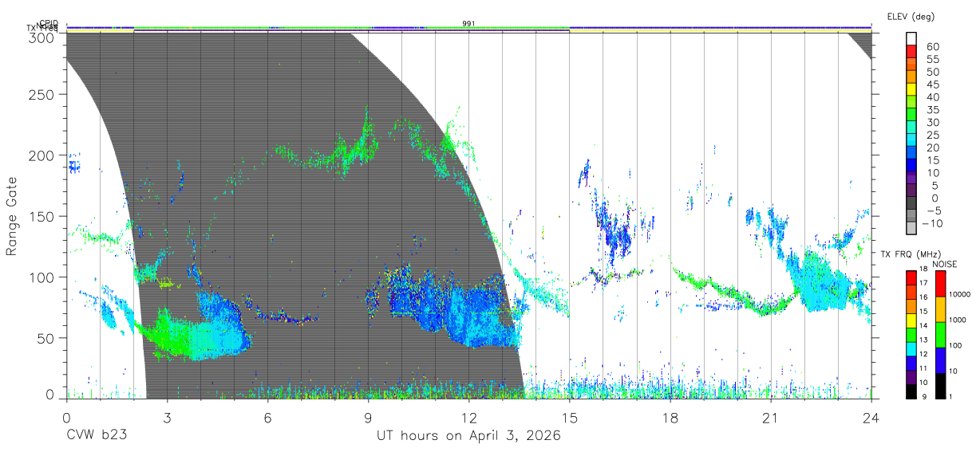
Task: Click the '991' CPID value at top
Action: click(x=468, y=24)
